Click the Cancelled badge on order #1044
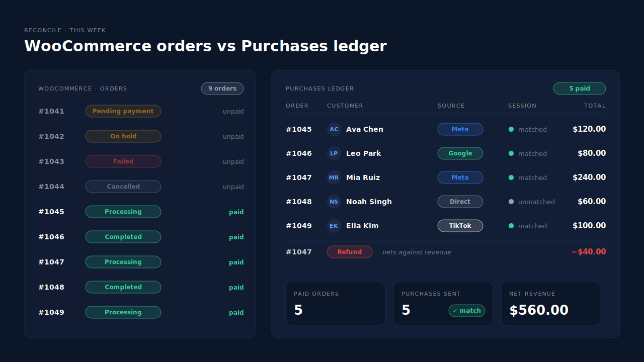 (x=123, y=187)
